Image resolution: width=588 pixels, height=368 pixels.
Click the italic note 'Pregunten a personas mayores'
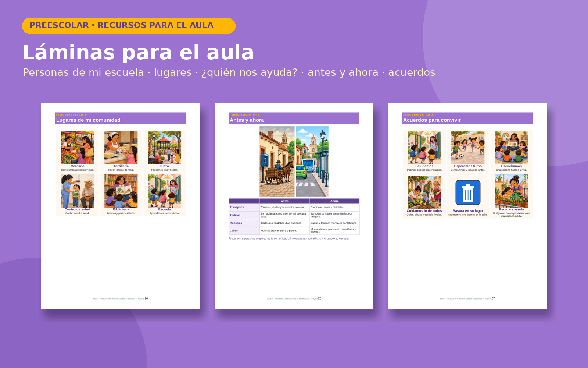coord(289,238)
